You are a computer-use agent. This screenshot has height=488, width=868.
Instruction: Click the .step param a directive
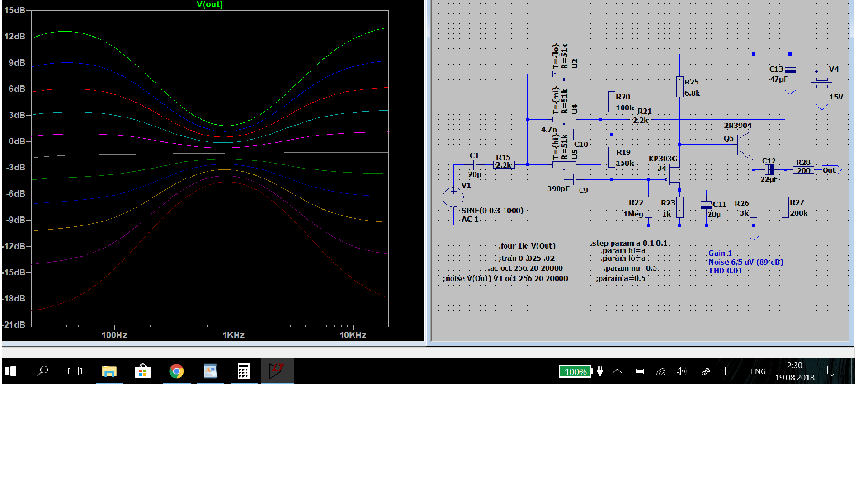click(629, 243)
